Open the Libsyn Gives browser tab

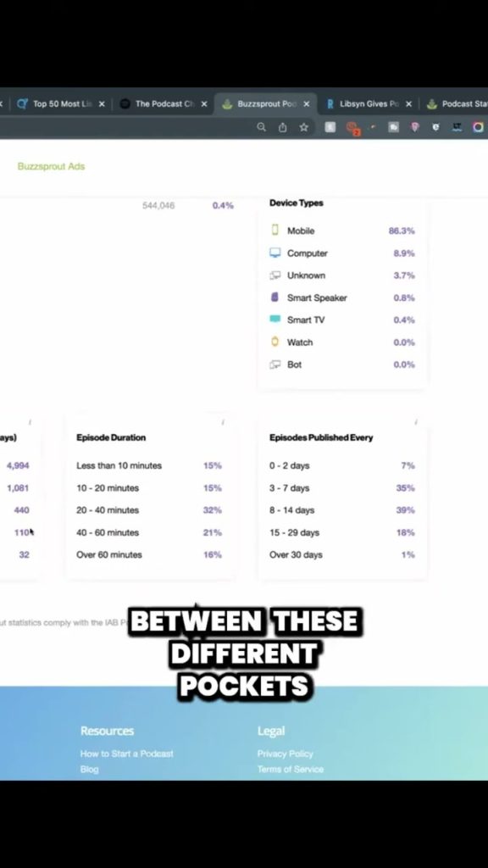point(363,103)
